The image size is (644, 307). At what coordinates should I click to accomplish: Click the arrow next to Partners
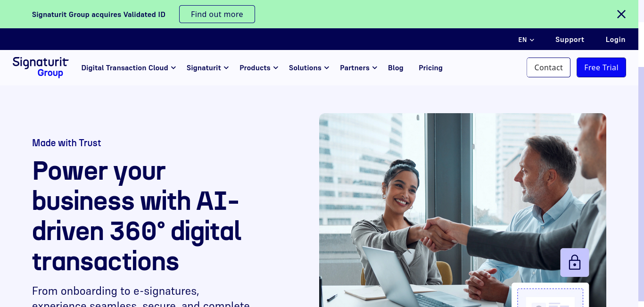pos(375,68)
